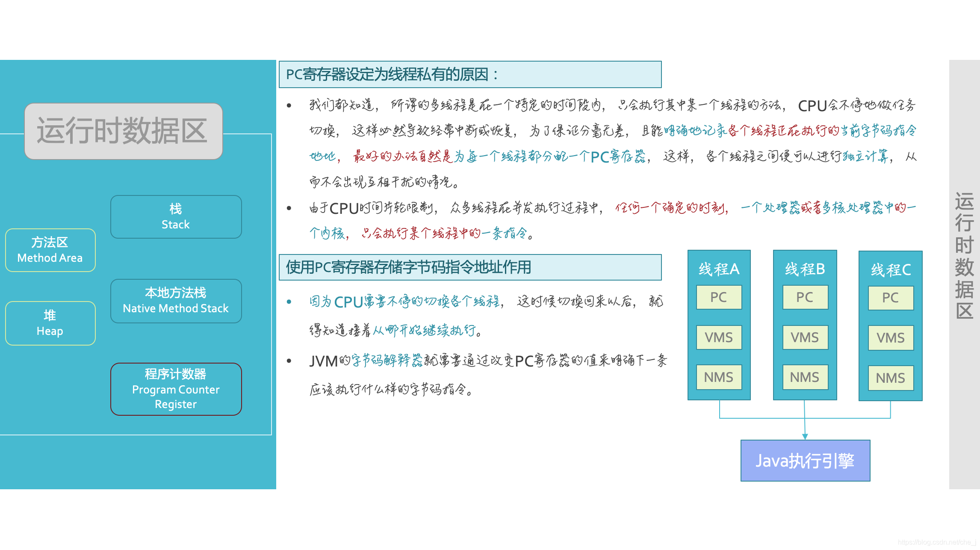Click the PC cell in 线程C

891,298
